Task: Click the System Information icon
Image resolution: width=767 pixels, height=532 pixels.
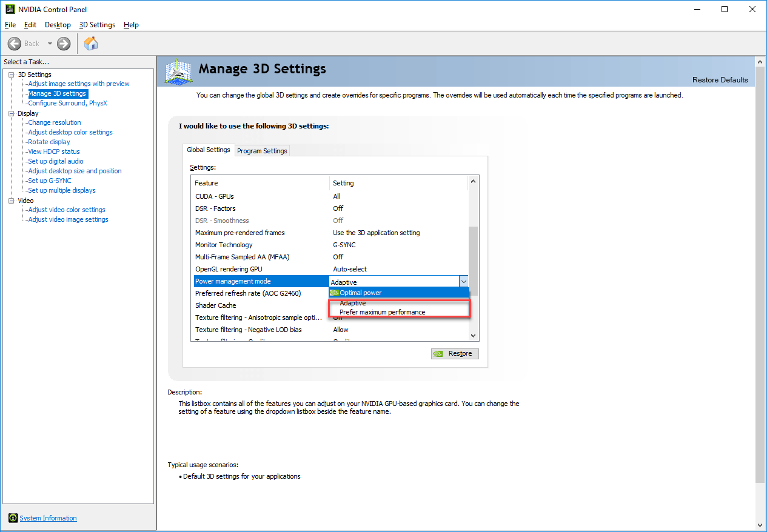Action: coord(13,518)
